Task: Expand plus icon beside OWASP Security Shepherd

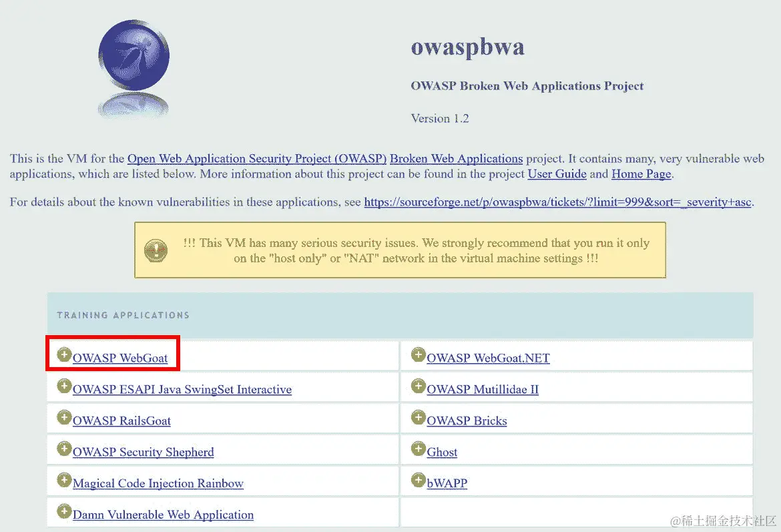Action: pyautogui.click(x=64, y=449)
